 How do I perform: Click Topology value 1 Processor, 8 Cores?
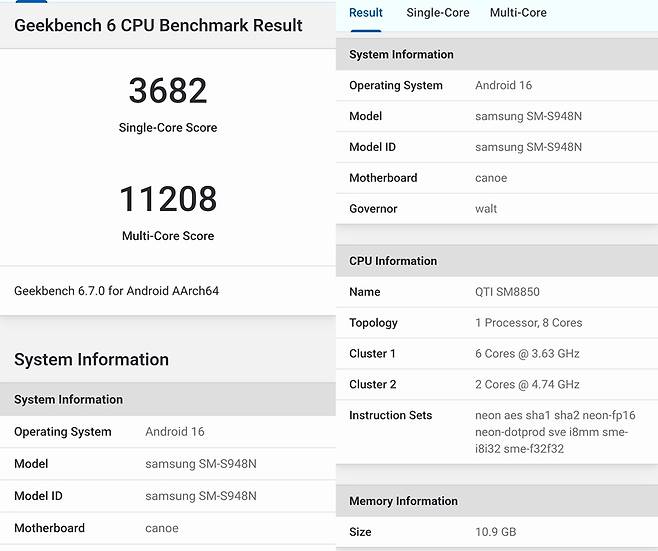(x=529, y=323)
